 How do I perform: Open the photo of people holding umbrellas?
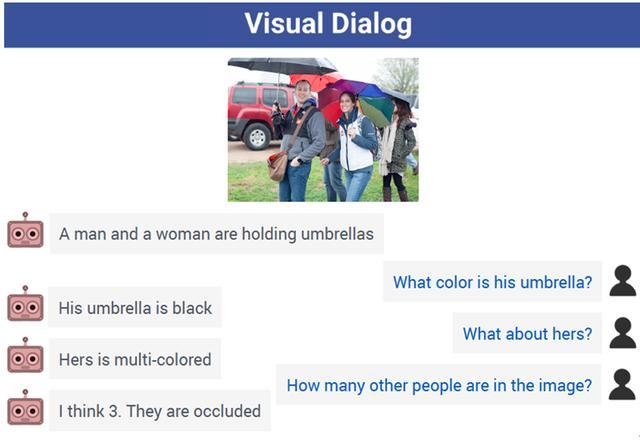pos(323,129)
